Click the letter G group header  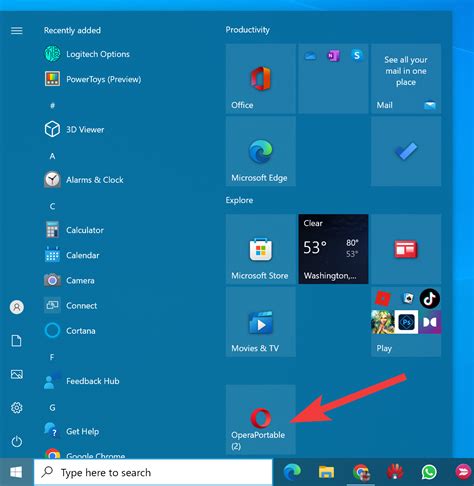(52, 408)
